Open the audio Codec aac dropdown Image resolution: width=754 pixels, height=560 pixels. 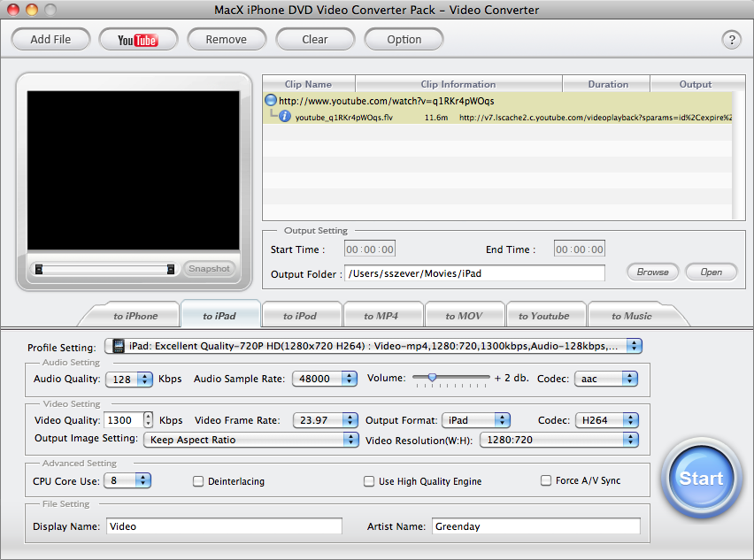point(606,379)
